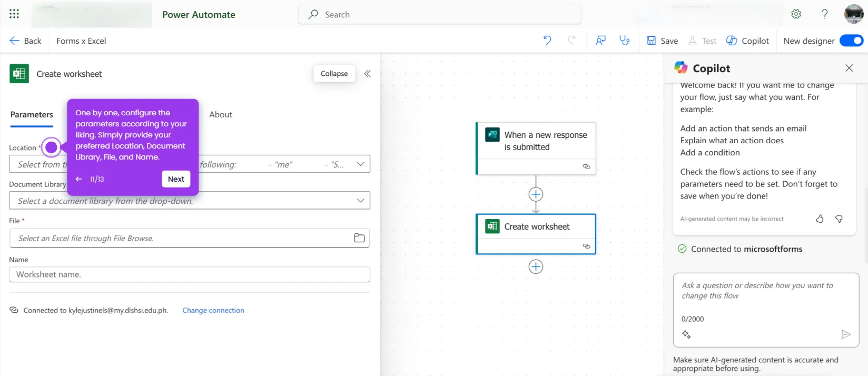This screenshot has width=868, height=376.
Task: Click the link icon on the trigger card
Action: [586, 166]
